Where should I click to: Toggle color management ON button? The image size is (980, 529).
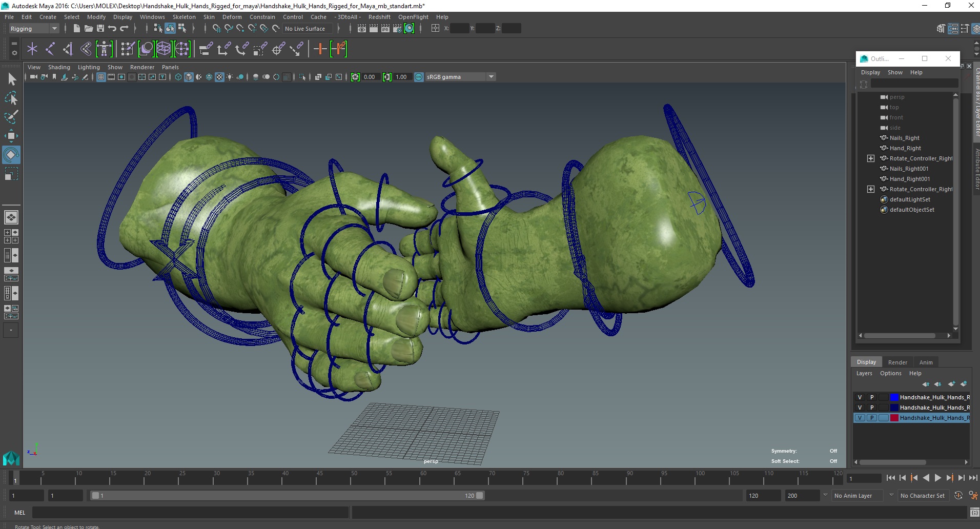click(x=419, y=77)
